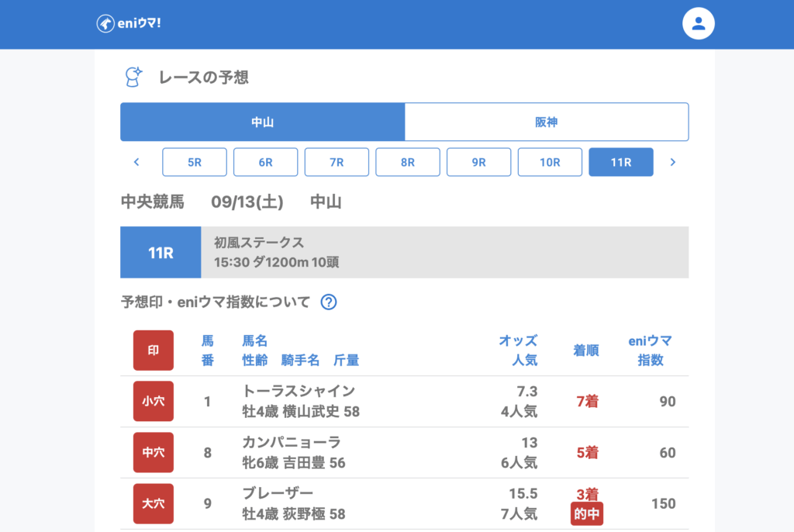Click the eniウマ! logo
Viewport: 794px width, 532px height.
coord(129,24)
